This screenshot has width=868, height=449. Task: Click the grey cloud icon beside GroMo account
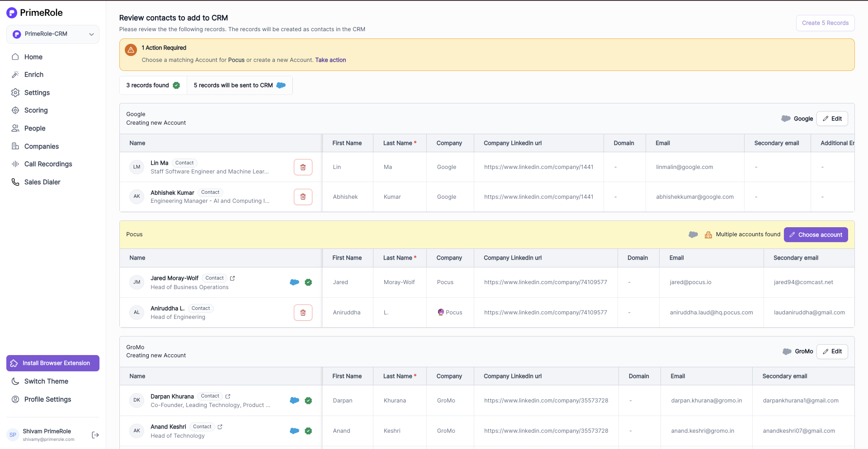[787, 351]
